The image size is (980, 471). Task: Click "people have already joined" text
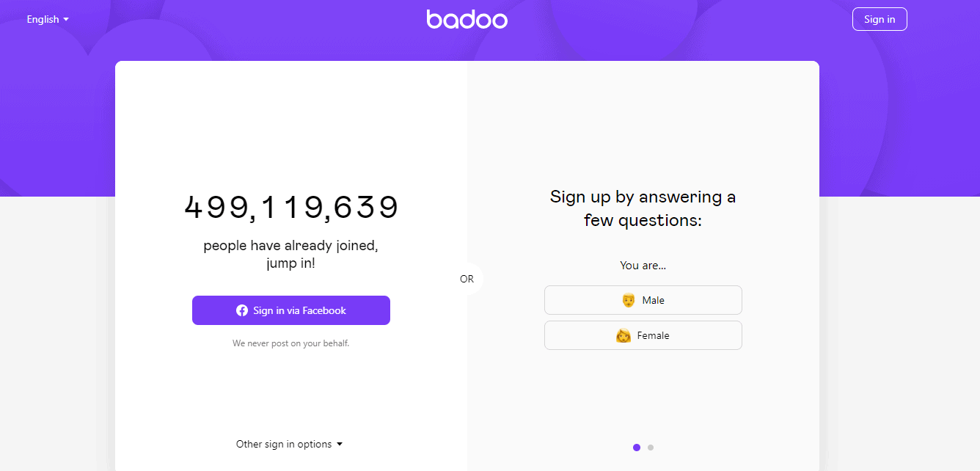(x=291, y=245)
